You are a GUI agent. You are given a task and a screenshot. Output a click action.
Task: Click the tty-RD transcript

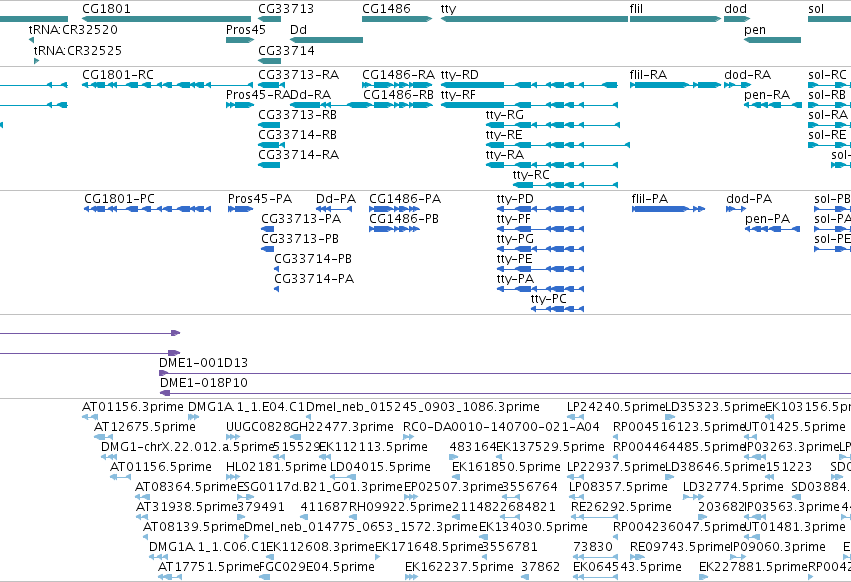529,85
